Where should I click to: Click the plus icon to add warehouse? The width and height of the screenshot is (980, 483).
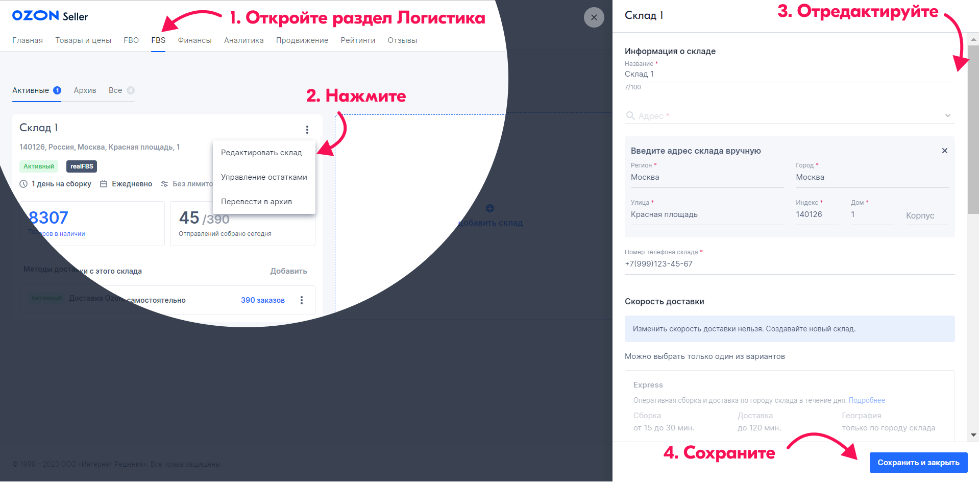(x=490, y=208)
